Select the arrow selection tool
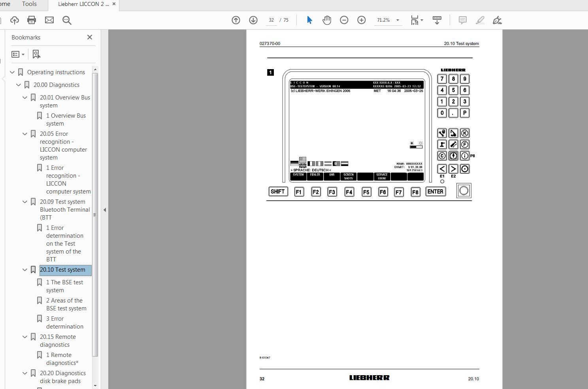 click(309, 20)
